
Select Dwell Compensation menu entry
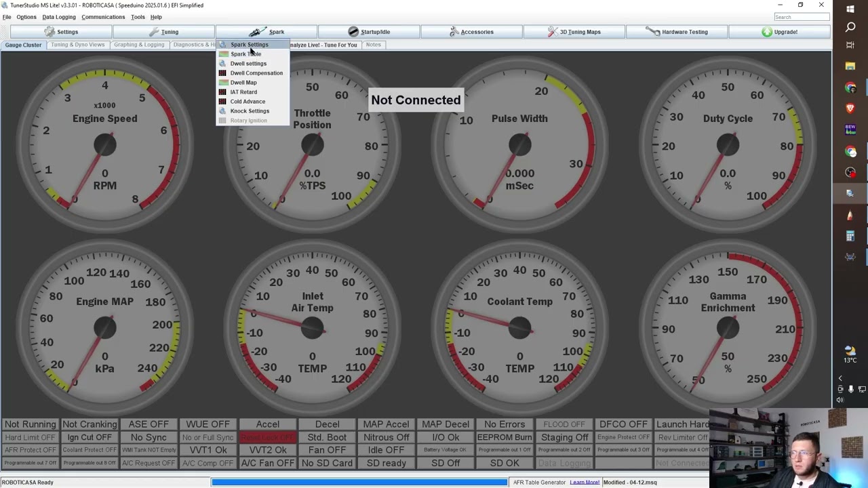252,73
